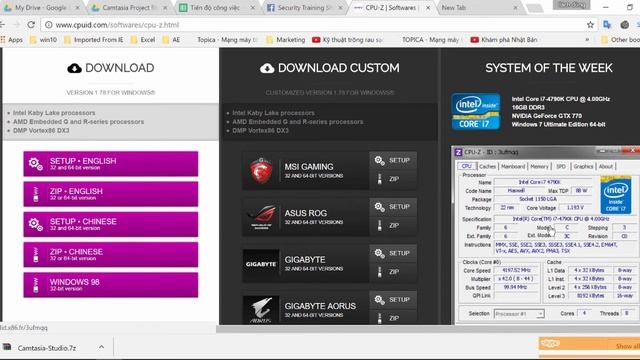Download the MSI GAMING zip version
The width and height of the screenshot is (640, 360).
point(393,179)
